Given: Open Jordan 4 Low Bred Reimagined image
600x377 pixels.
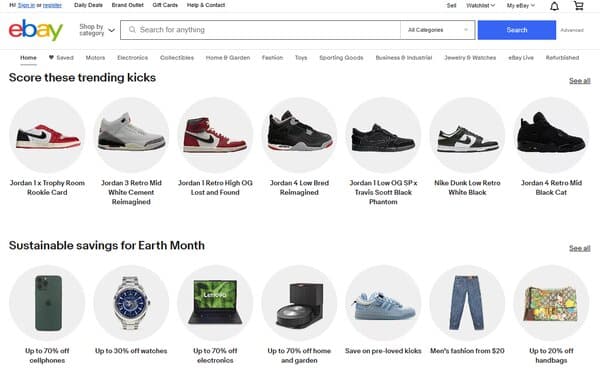Looking at the screenshot, I should (x=299, y=135).
